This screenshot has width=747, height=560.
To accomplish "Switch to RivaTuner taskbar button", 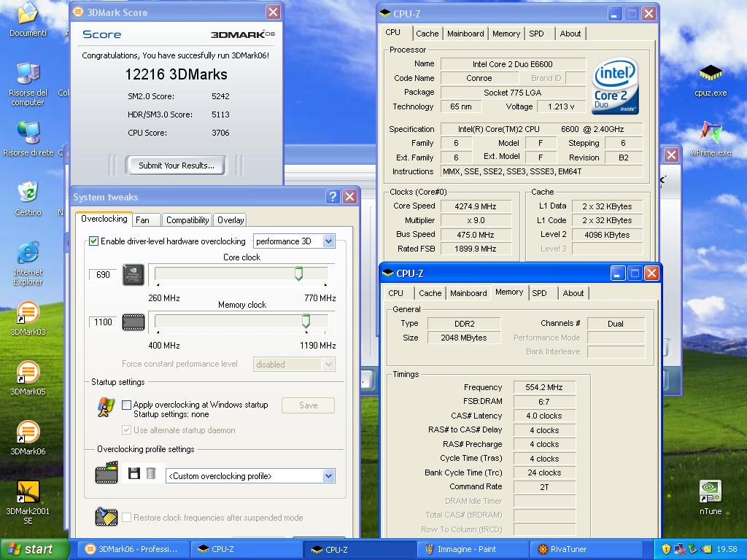I will pyautogui.click(x=586, y=549).
